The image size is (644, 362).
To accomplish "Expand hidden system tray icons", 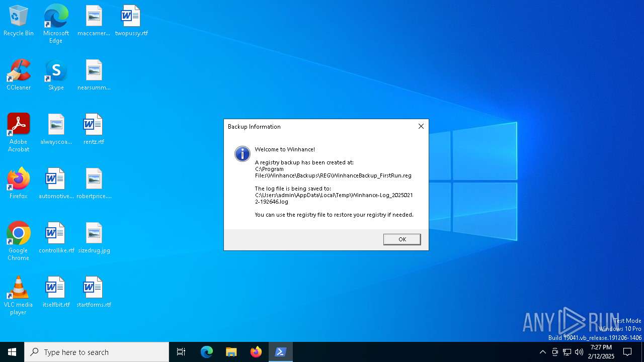I will tap(542, 352).
